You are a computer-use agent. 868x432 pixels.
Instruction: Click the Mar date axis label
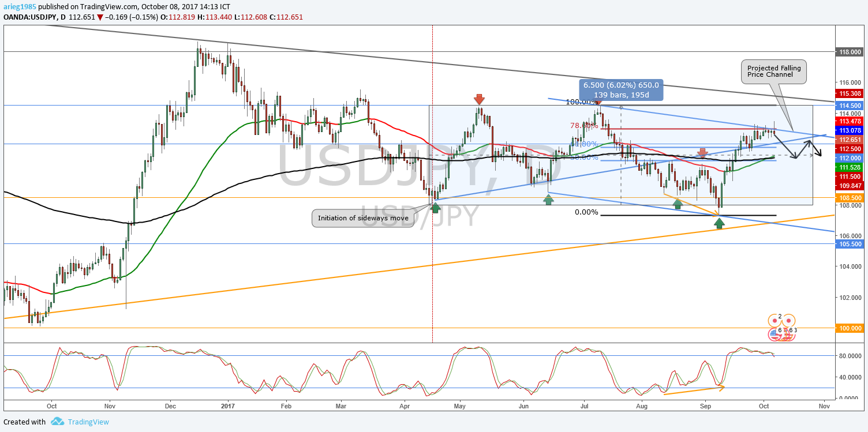coord(341,406)
